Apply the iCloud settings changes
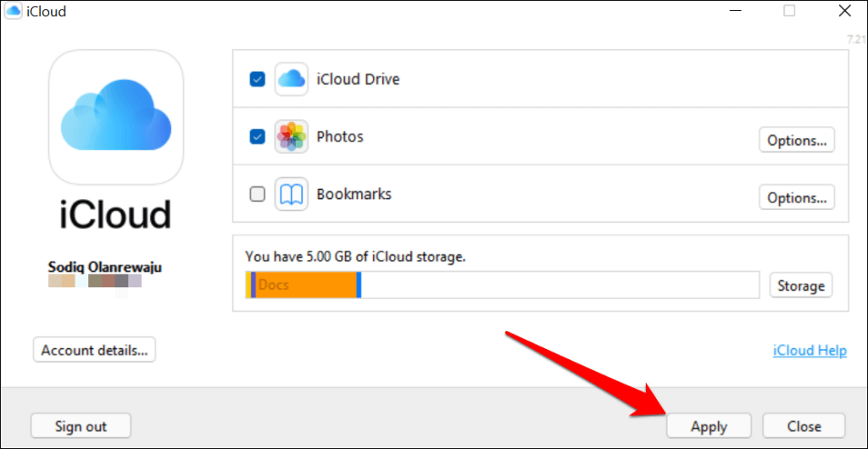This screenshot has height=449, width=868. [709, 426]
